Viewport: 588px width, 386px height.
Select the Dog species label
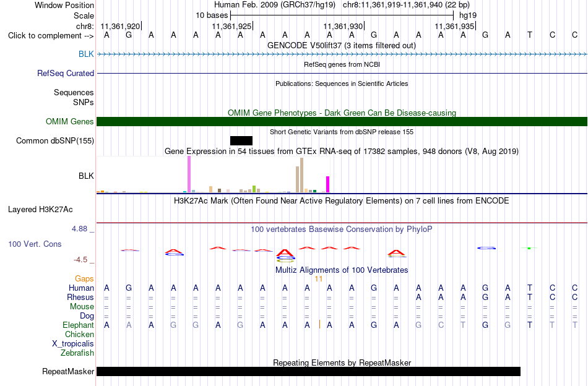click(87, 316)
